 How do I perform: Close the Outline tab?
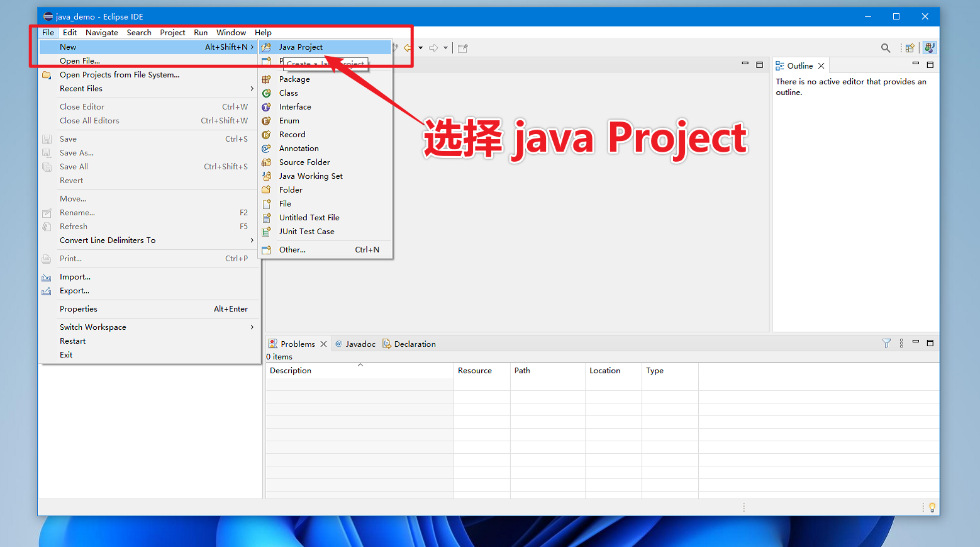click(x=821, y=65)
